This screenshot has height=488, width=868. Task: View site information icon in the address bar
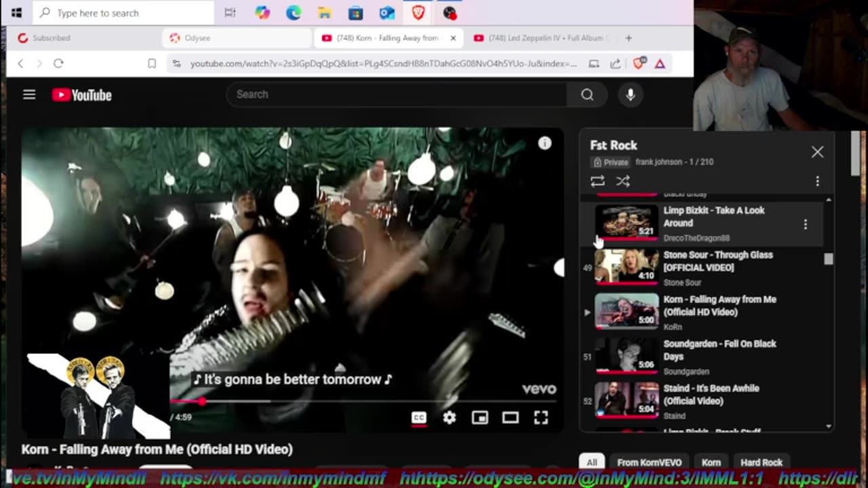pyautogui.click(x=177, y=63)
